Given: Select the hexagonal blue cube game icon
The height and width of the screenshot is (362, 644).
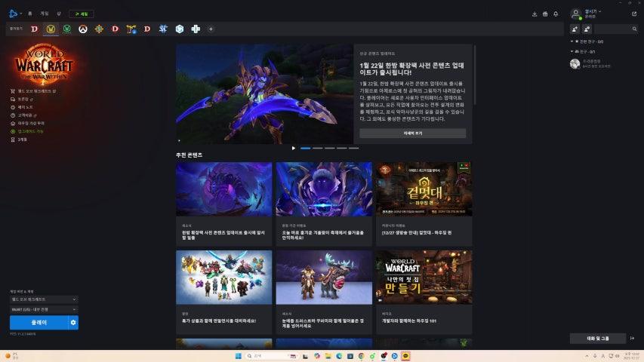Looking at the screenshot, I should pyautogui.click(x=180, y=29).
